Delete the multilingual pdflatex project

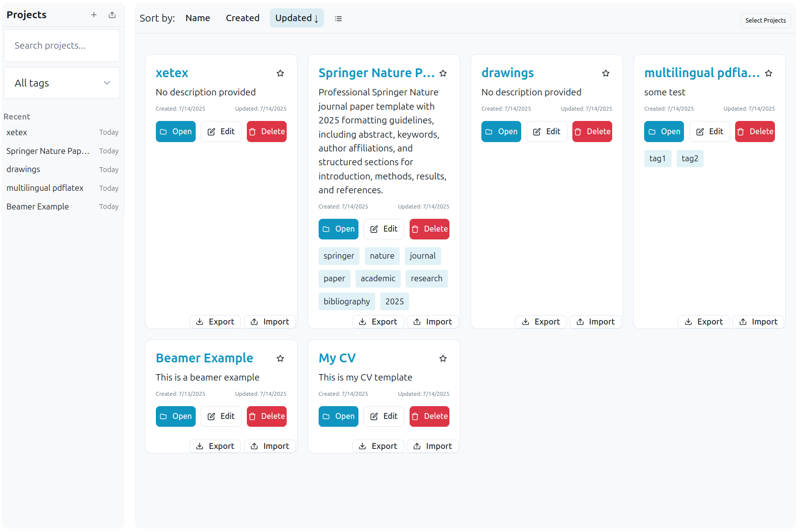pos(755,132)
